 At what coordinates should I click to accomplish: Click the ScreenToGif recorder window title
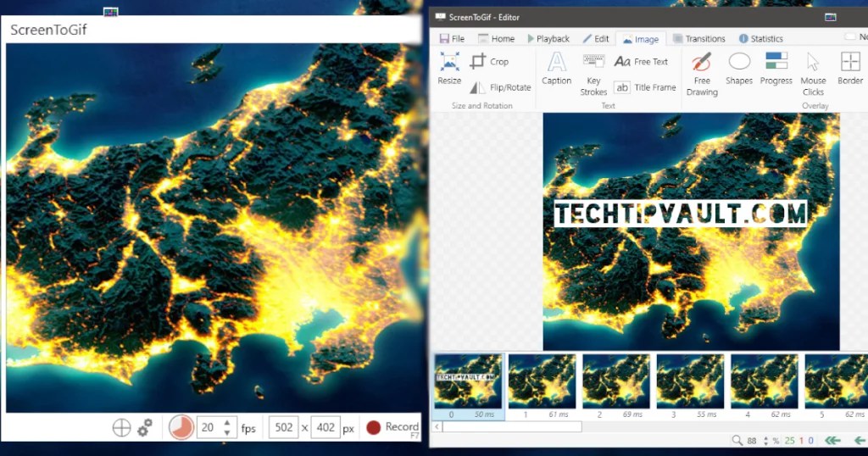point(48,30)
